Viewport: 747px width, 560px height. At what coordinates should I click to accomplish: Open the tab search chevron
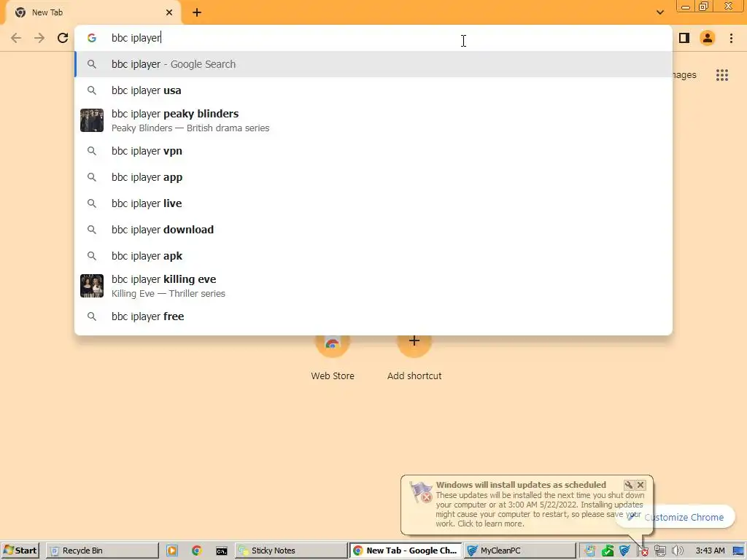[659, 12]
